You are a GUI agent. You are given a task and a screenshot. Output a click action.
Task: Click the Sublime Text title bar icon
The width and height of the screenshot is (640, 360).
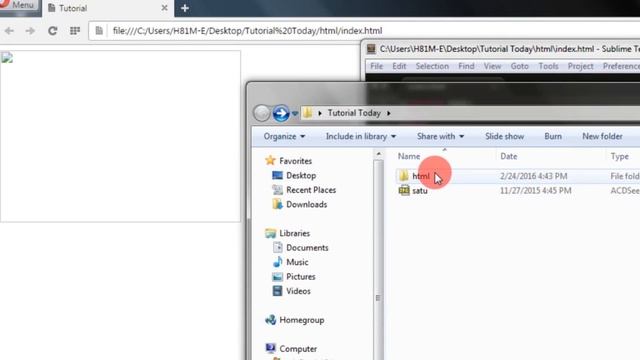click(371, 49)
